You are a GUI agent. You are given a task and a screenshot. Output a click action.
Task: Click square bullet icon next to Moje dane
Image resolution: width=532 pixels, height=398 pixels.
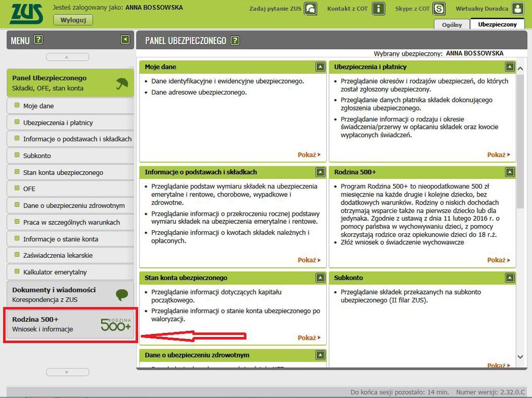17,105
